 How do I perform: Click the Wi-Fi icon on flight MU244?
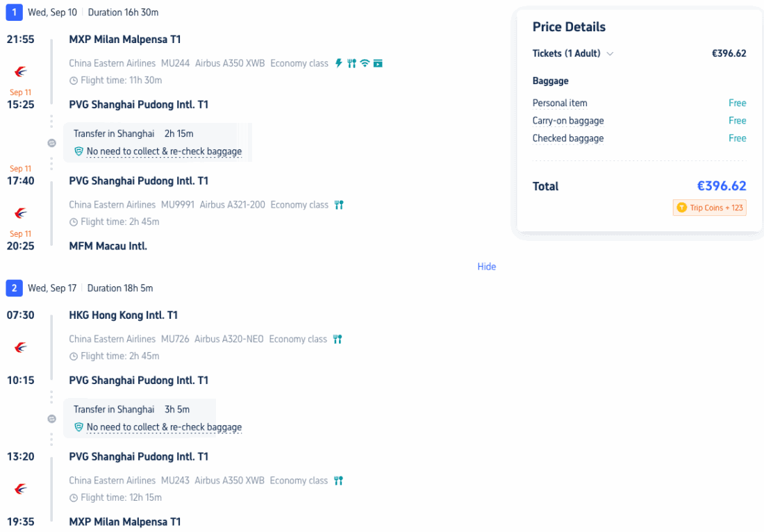coord(365,63)
